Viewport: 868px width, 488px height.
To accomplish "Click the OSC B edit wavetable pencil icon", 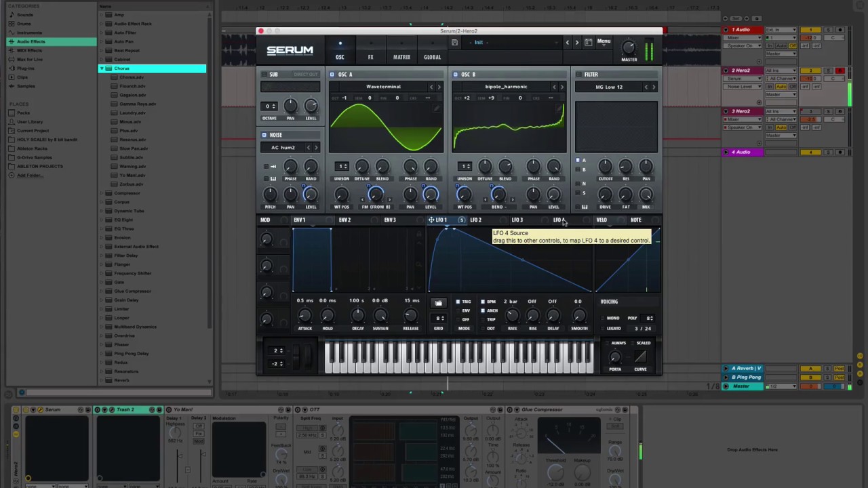I will click(x=559, y=108).
